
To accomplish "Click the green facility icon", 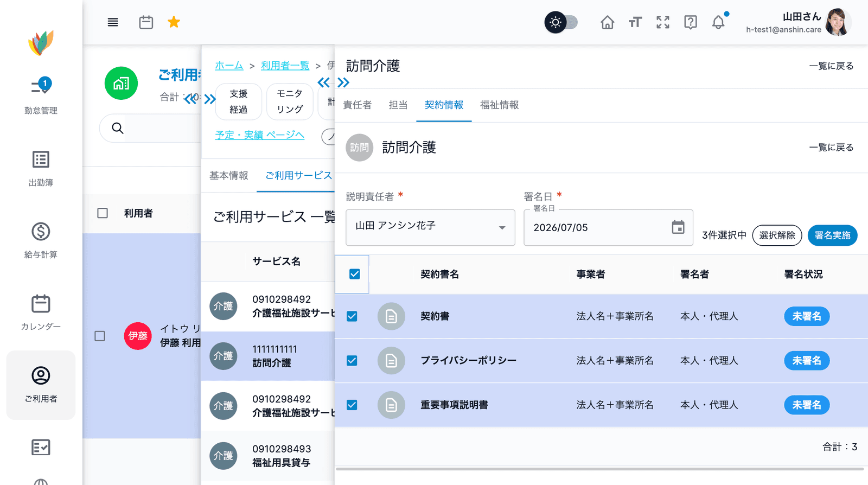I will 121,83.
